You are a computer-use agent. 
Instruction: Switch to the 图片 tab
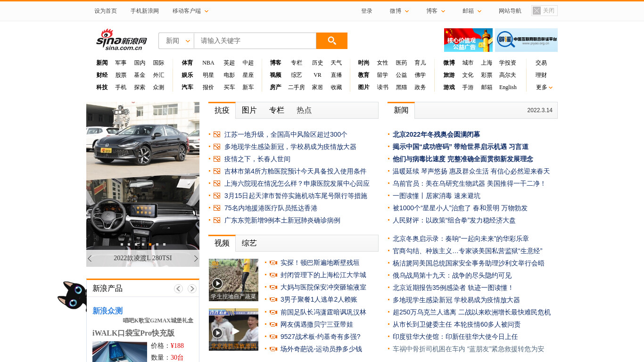pos(249,110)
